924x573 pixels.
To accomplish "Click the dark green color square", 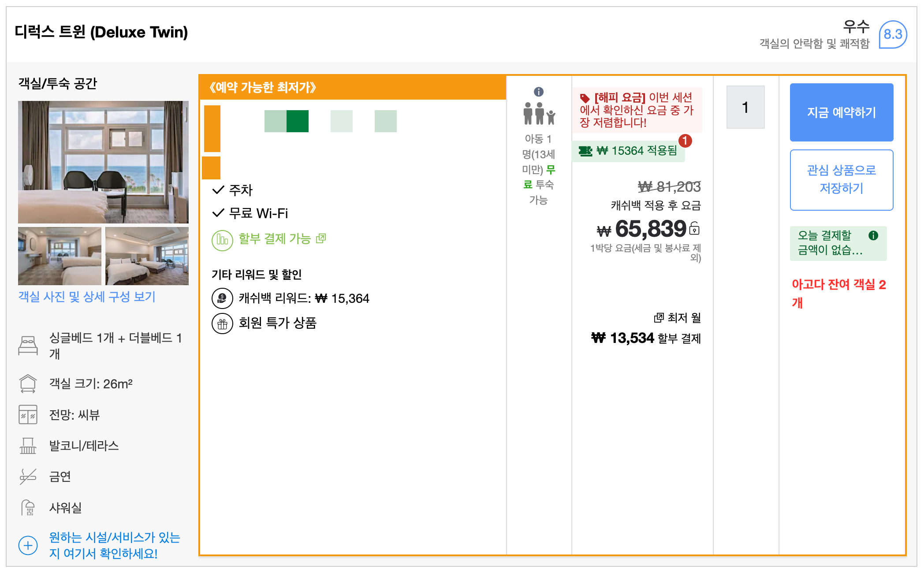I will (298, 121).
